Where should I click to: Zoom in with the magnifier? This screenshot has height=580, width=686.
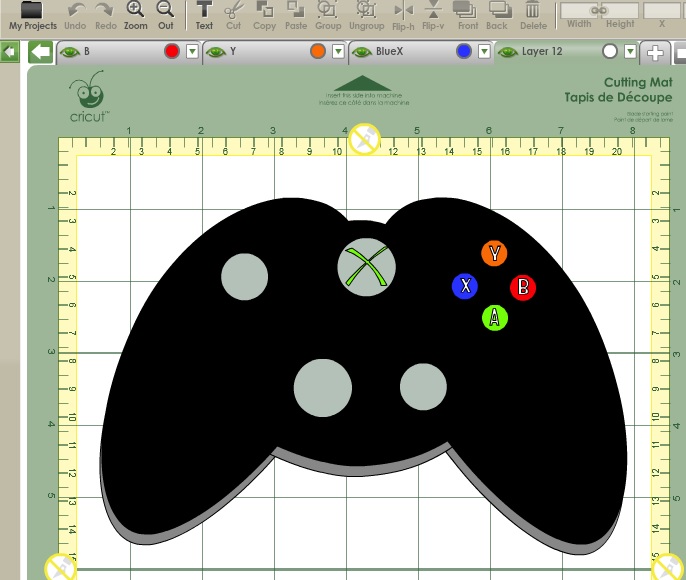coord(136,16)
